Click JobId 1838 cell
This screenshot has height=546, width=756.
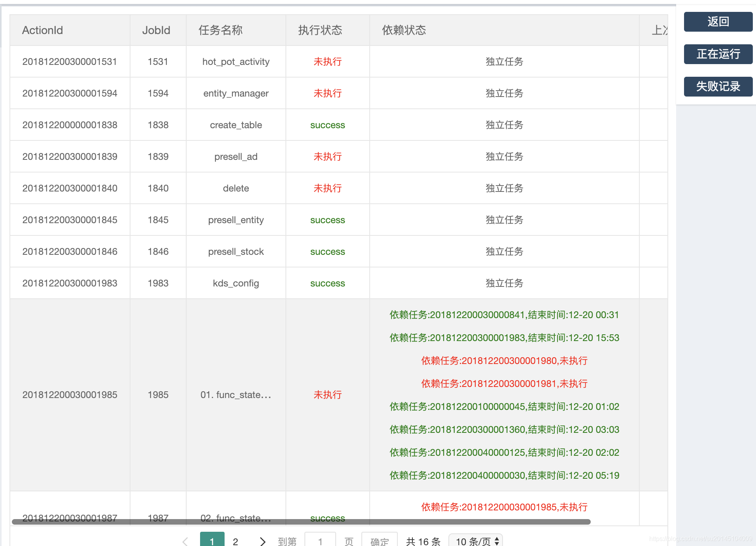pos(158,125)
